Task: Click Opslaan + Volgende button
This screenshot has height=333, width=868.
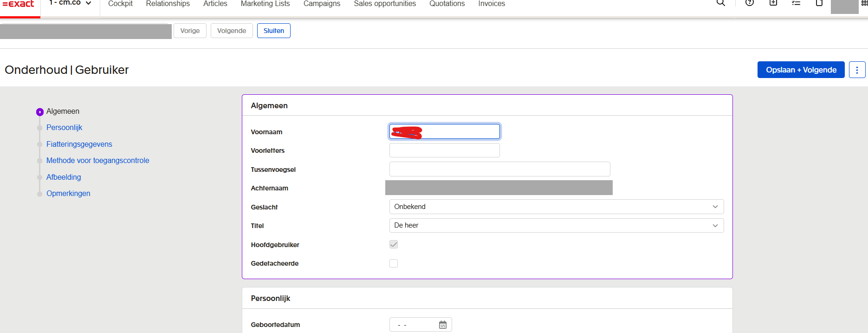Action: coord(801,70)
